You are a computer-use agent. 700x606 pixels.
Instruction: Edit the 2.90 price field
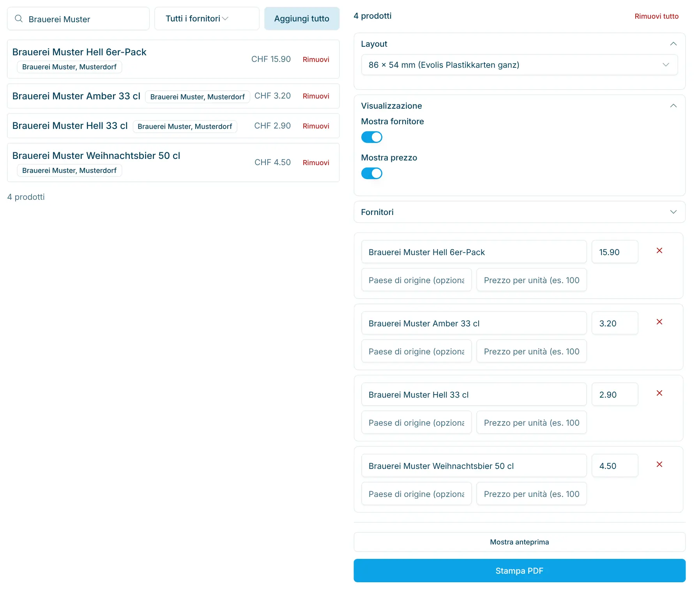615,395
